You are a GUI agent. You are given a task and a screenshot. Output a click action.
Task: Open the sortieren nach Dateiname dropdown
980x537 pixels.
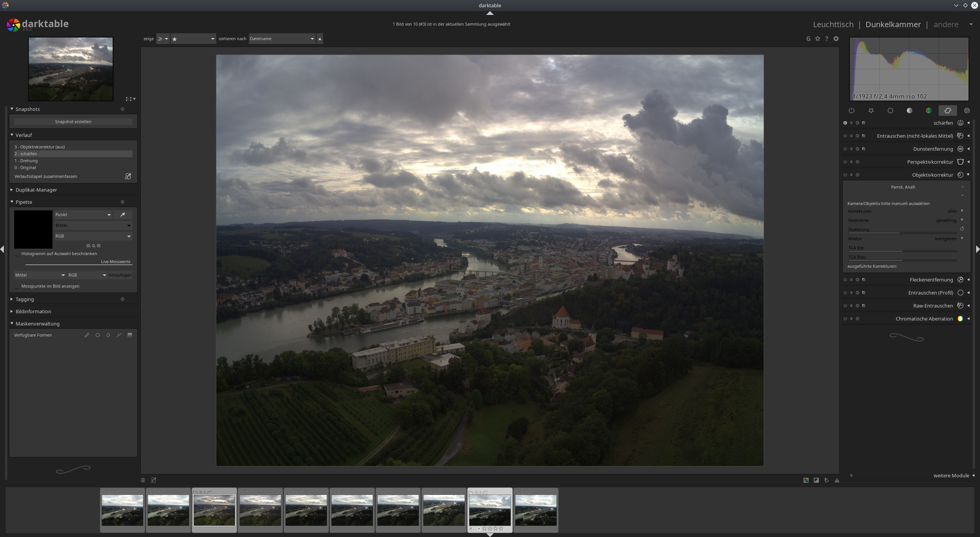coord(282,39)
